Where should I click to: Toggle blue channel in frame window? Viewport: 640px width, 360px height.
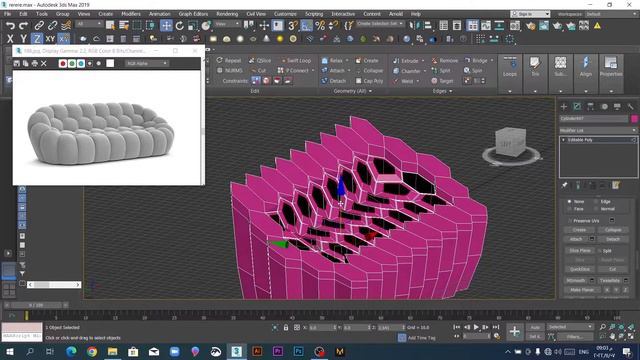81,63
